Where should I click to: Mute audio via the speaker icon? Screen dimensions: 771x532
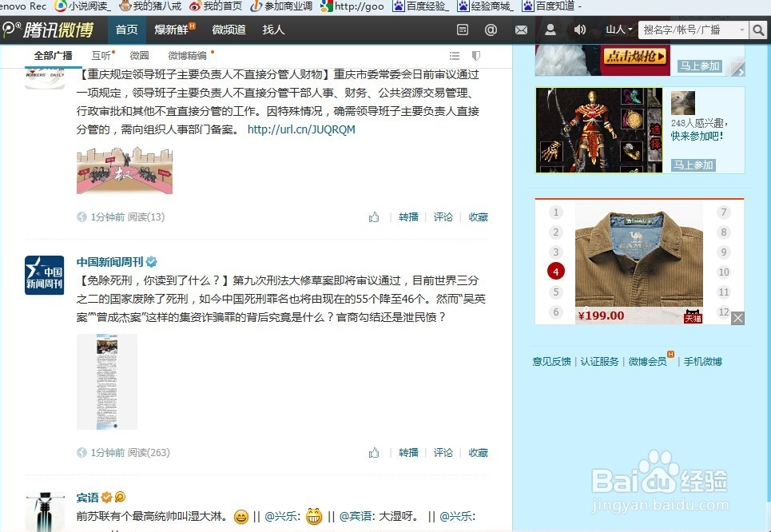click(x=580, y=30)
